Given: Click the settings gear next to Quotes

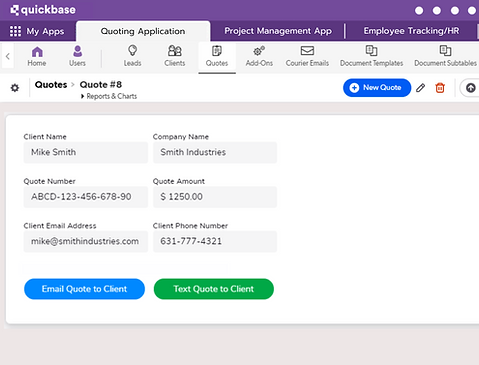Looking at the screenshot, I should pyautogui.click(x=15, y=88).
